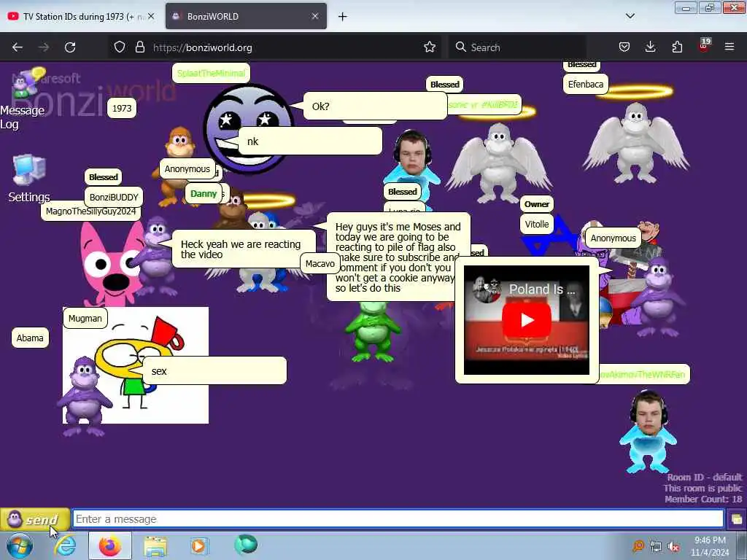This screenshot has height=560, width=747.
Task: Click the blue smiley face avatar
Action: tap(248, 128)
